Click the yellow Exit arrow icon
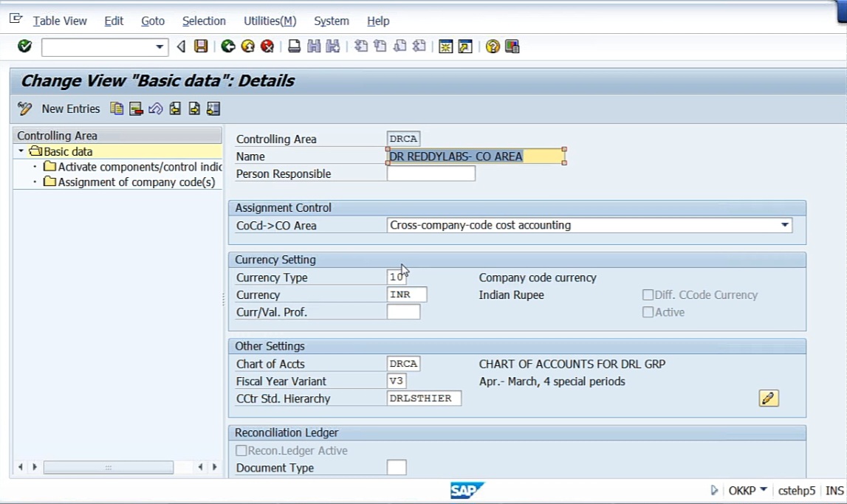 248,46
